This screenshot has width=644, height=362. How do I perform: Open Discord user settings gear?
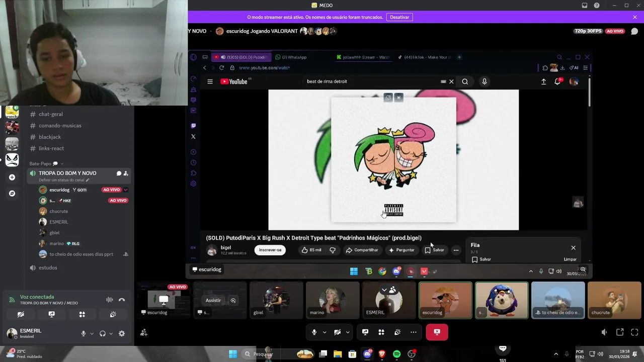point(122,333)
